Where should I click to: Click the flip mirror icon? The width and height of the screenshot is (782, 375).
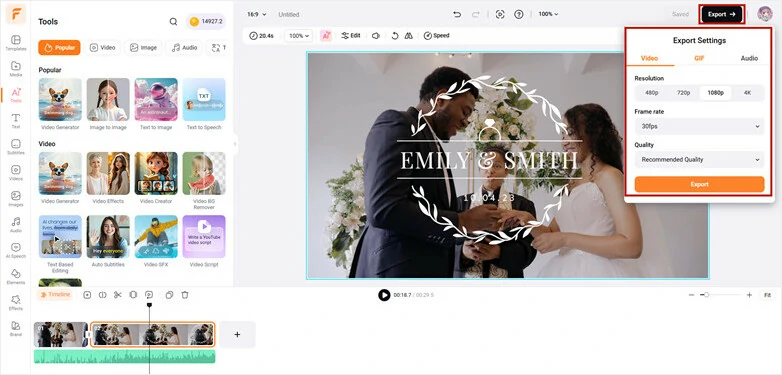coord(408,35)
